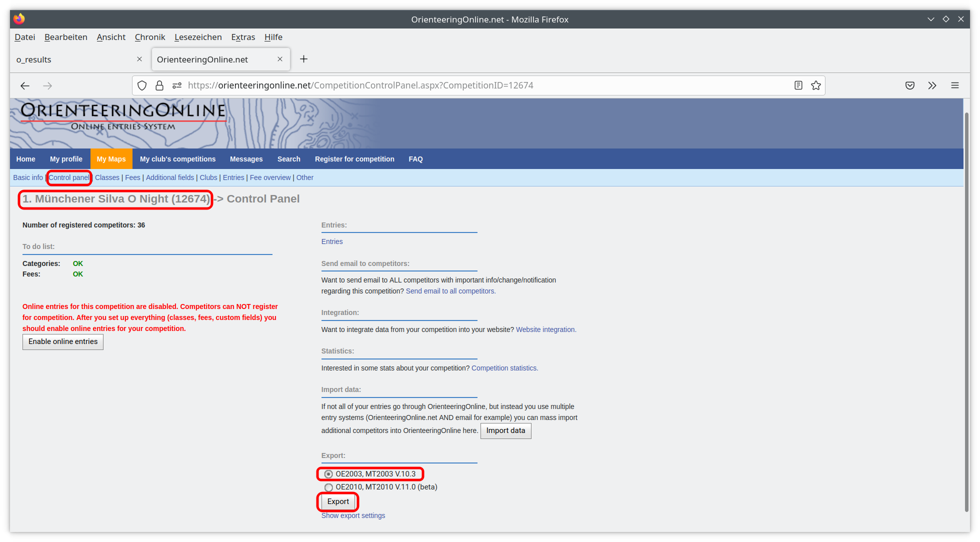Click the Enable online entries button

[63, 341]
